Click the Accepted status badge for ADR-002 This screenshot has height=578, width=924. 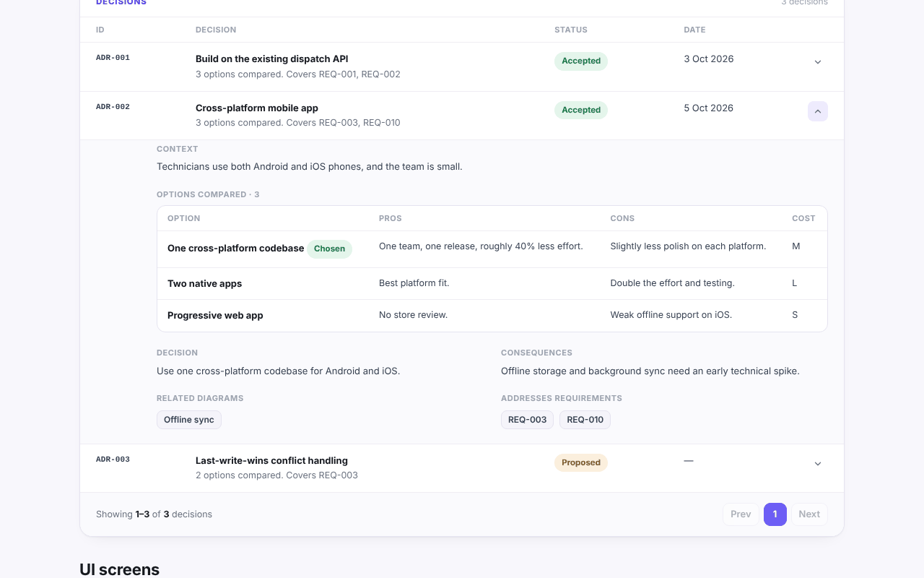581,110
